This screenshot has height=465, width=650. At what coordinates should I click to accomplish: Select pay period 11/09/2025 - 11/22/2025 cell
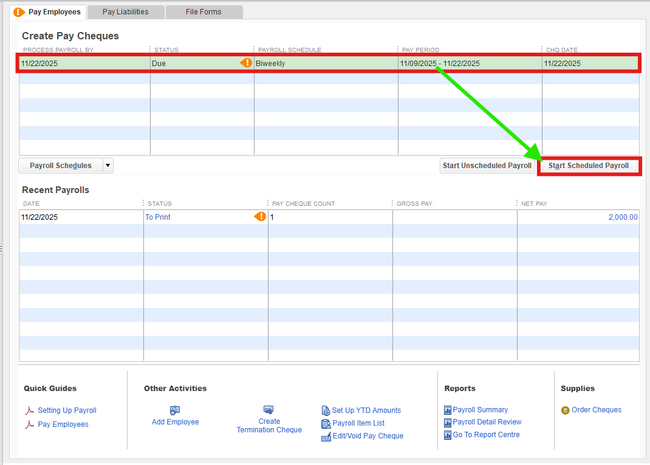click(470, 63)
